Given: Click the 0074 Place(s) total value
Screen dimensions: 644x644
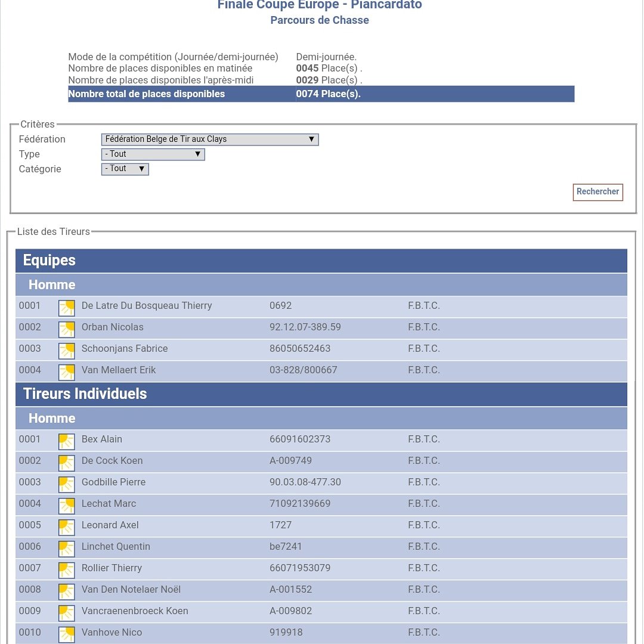Looking at the screenshot, I should 328,94.
